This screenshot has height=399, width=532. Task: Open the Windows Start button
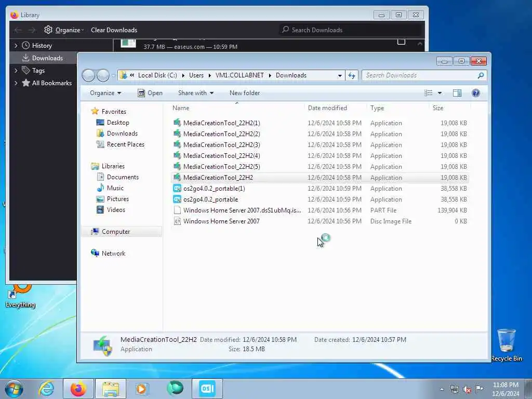pyautogui.click(x=14, y=389)
